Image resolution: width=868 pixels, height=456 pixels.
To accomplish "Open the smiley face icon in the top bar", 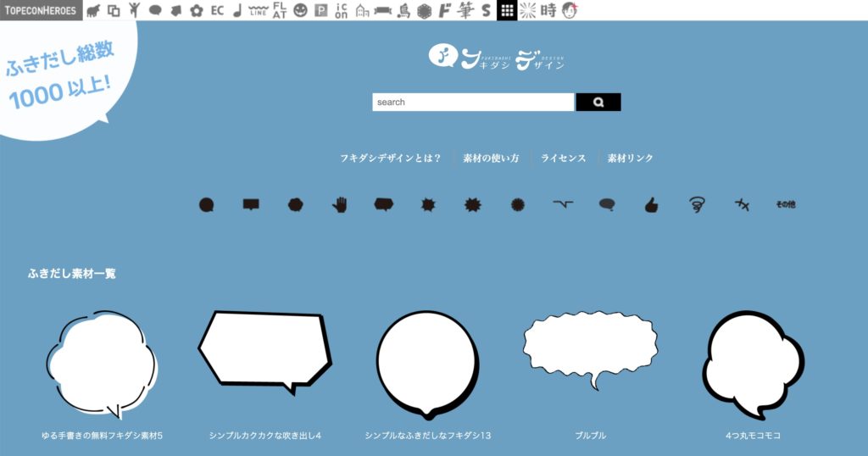I will [x=300, y=10].
